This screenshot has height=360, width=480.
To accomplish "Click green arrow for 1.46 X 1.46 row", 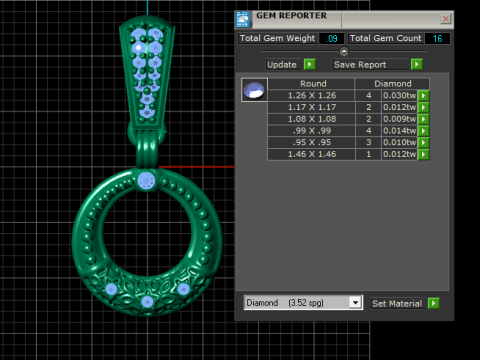I will tap(423, 154).
